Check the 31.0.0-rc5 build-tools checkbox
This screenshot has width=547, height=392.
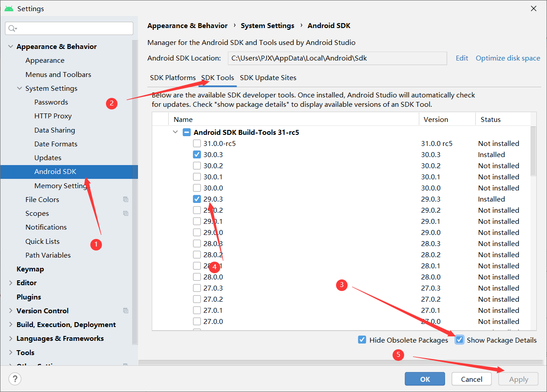[x=197, y=144]
